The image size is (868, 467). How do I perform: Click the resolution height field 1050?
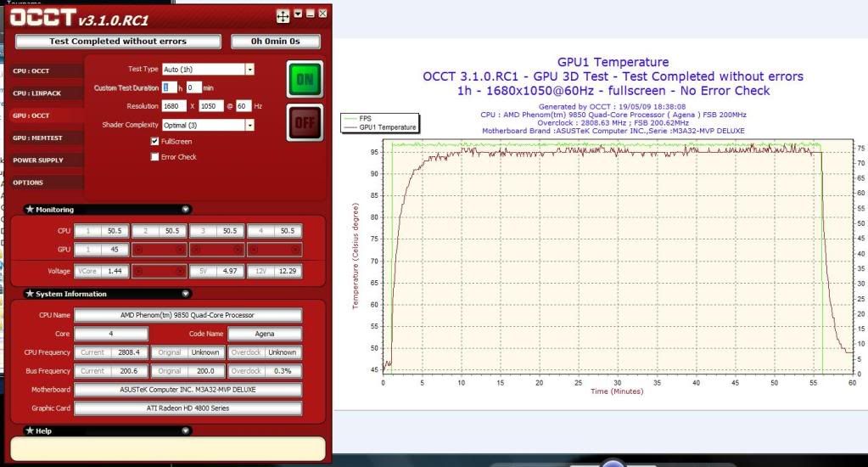point(211,106)
